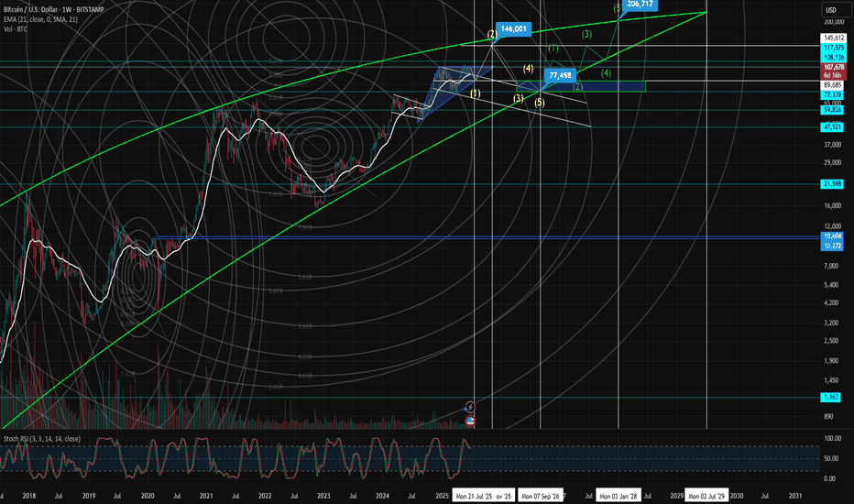Click the Mon 02 Jul '29 date label
The image size is (854, 504).
706,497
